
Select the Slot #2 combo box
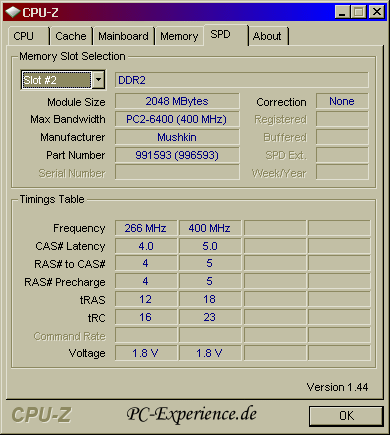coord(63,80)
